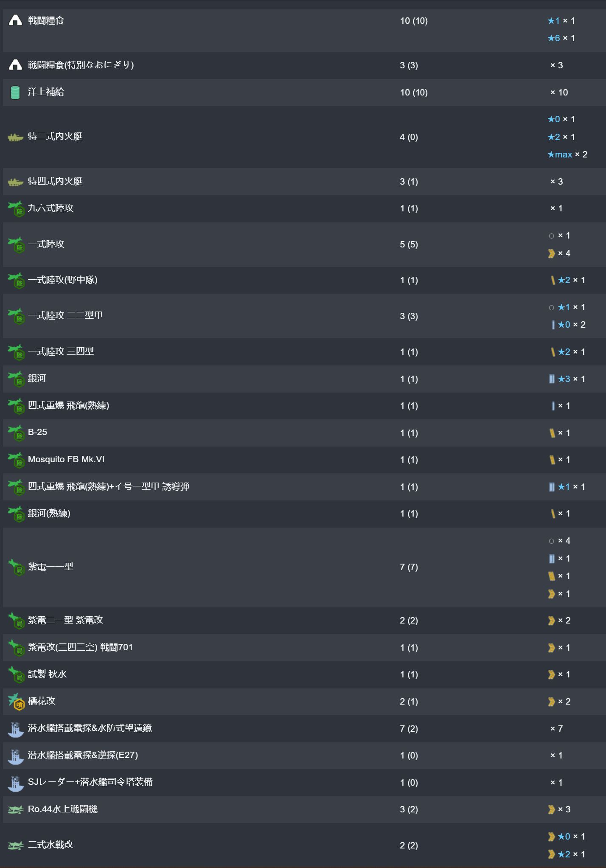Click the ★max × 2 entry for 特二式内火艇

pyautogui.click(x=567, y=154)
